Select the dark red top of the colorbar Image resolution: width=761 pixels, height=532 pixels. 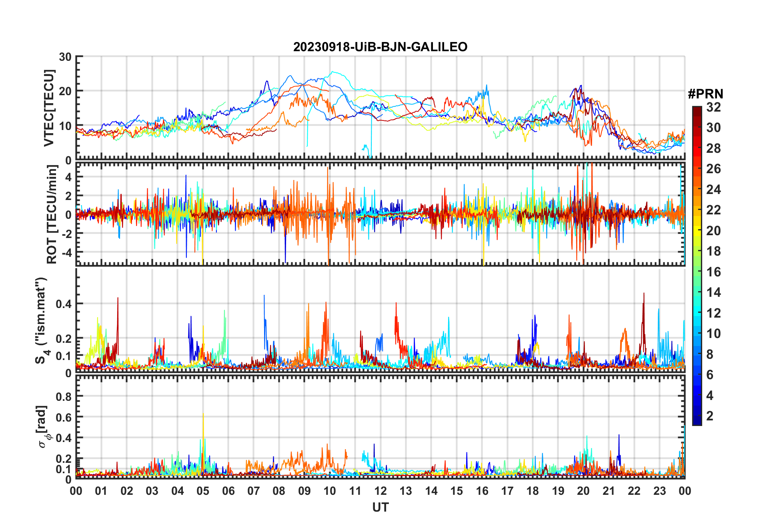tap(697, 111)
